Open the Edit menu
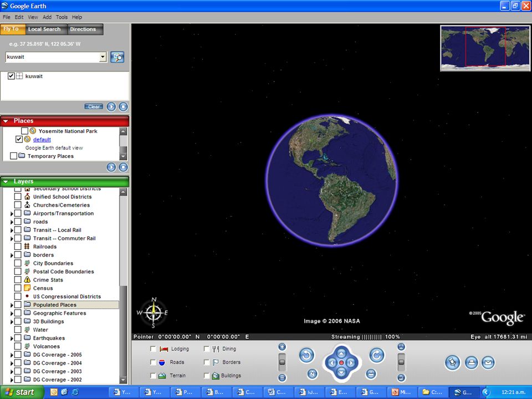 (x=19, y=17)
